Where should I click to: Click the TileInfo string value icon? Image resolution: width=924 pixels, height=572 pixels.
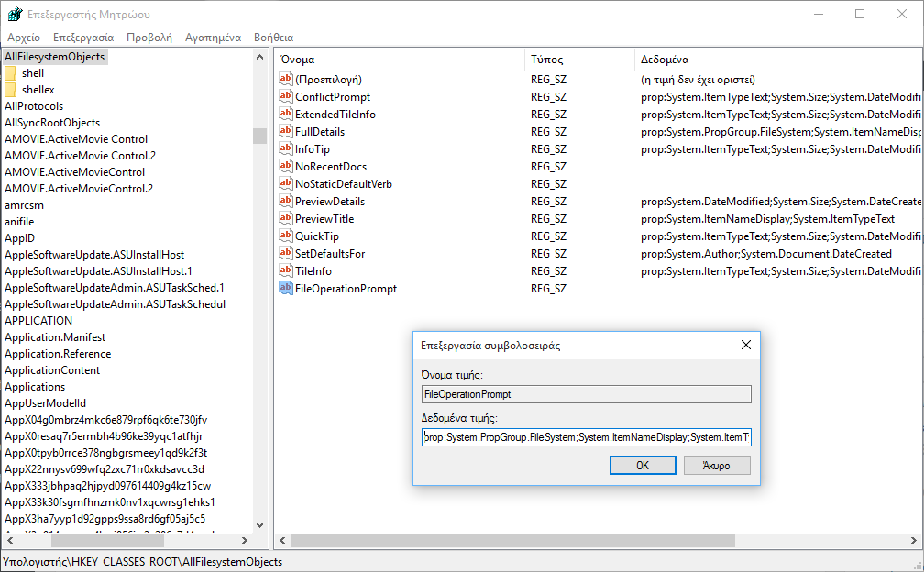pyautogui.click(x=285, y=271)
